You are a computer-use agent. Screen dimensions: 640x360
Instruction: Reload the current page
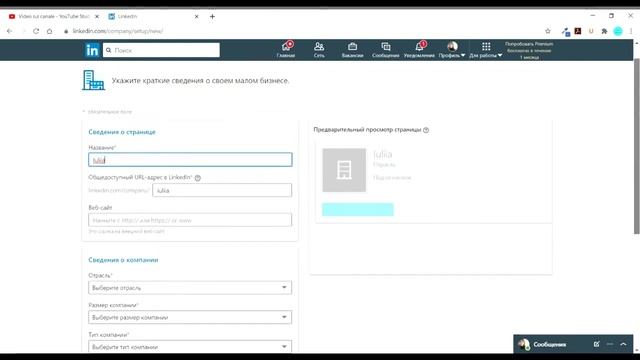[36, 31]
